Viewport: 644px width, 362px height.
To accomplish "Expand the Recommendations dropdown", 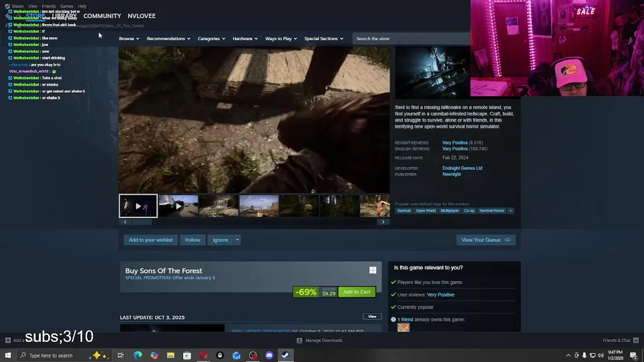I will tap(169, 39).
